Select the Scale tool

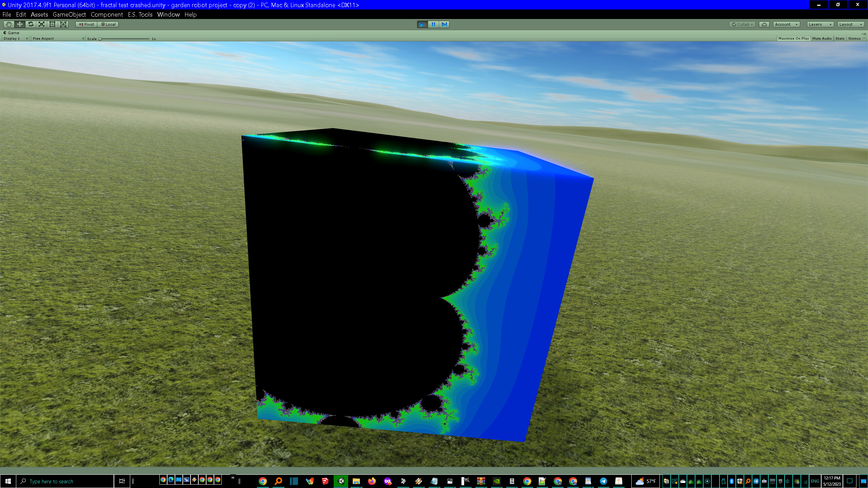[x=41, y=24]
